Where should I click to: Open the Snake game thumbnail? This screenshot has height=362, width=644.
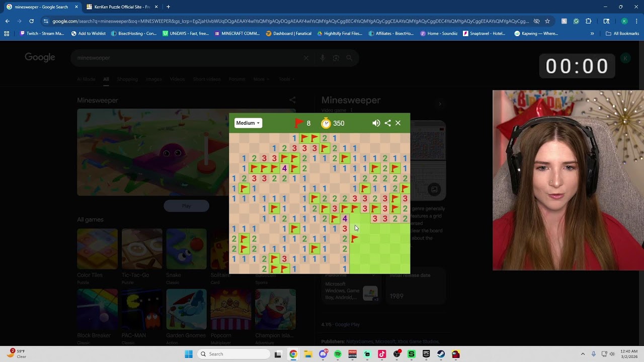(186, 249)
